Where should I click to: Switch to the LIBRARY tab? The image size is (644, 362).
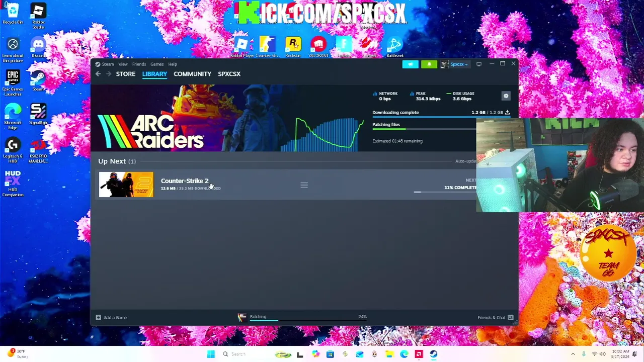click(154, 74)
